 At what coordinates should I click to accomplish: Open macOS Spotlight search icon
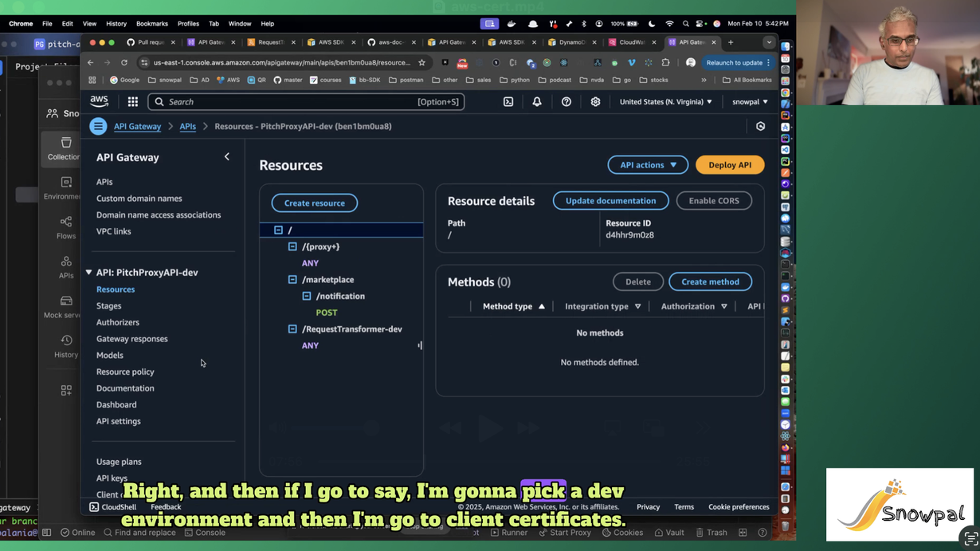(x=685, y=24)
